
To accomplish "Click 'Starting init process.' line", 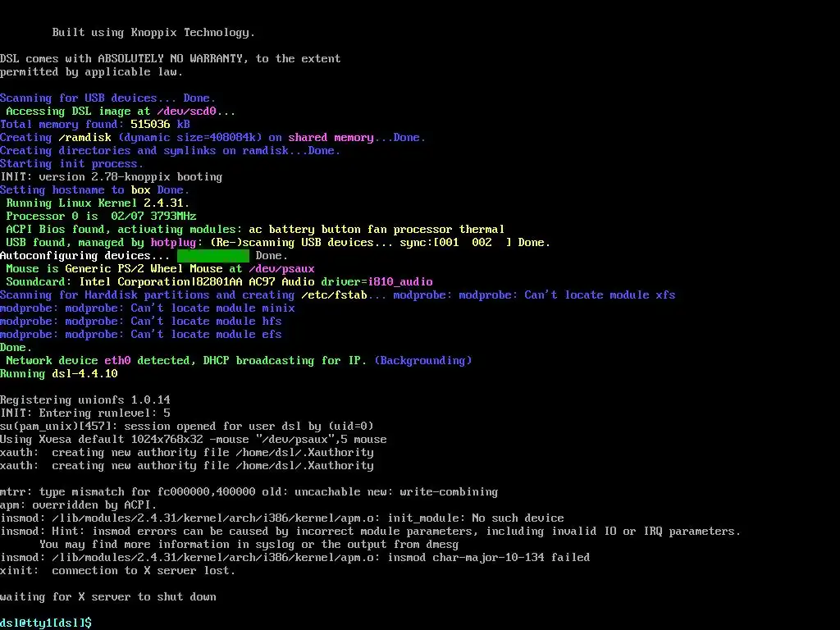I will (72, 164).
